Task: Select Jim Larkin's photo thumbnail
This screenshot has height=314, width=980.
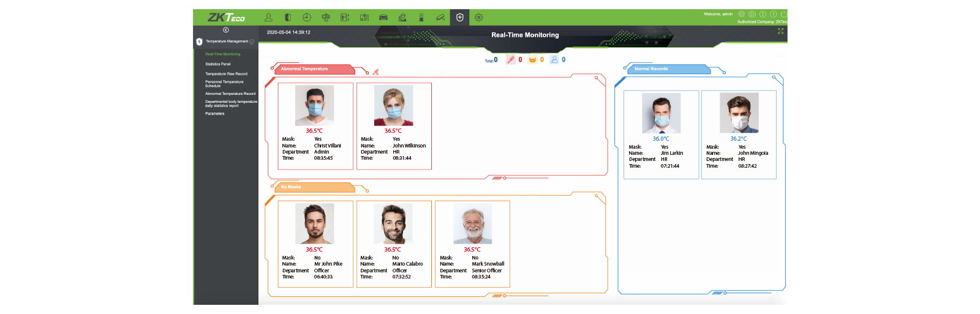Action: click(661, 113)
